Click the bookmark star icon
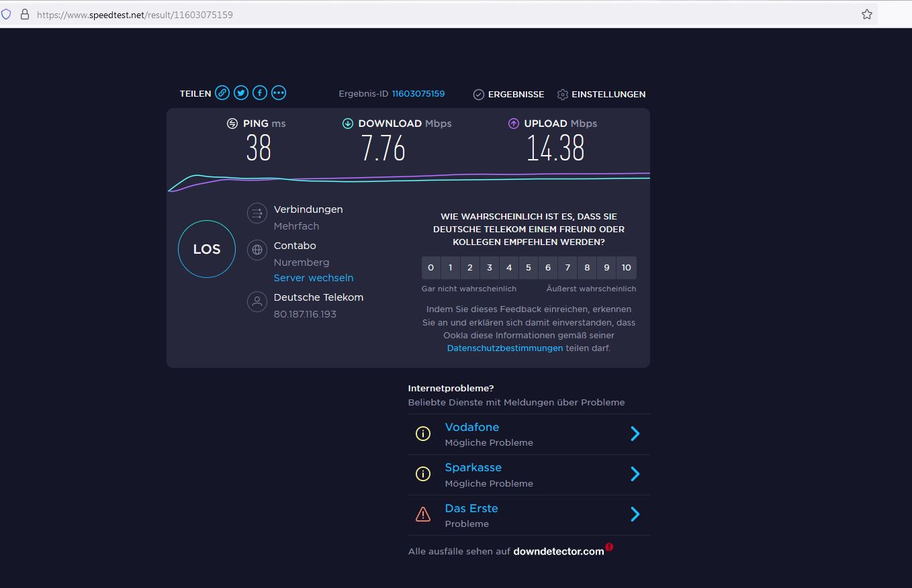 tap(867, 14)
